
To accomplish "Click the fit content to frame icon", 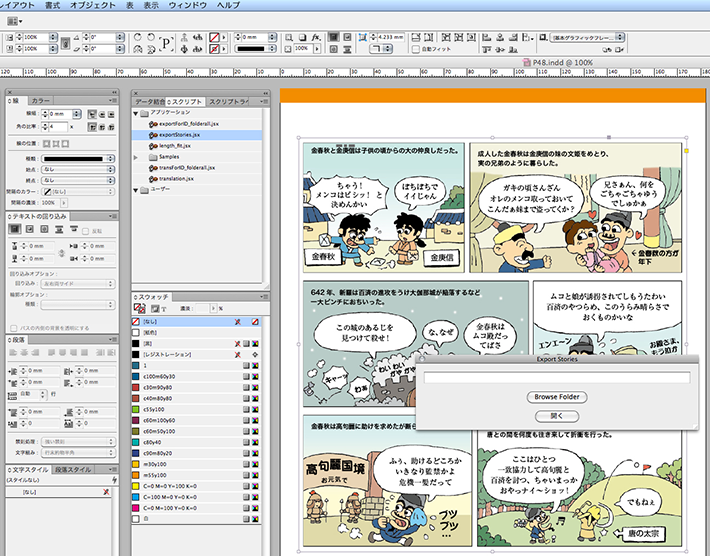I will (x=446, y=37).
